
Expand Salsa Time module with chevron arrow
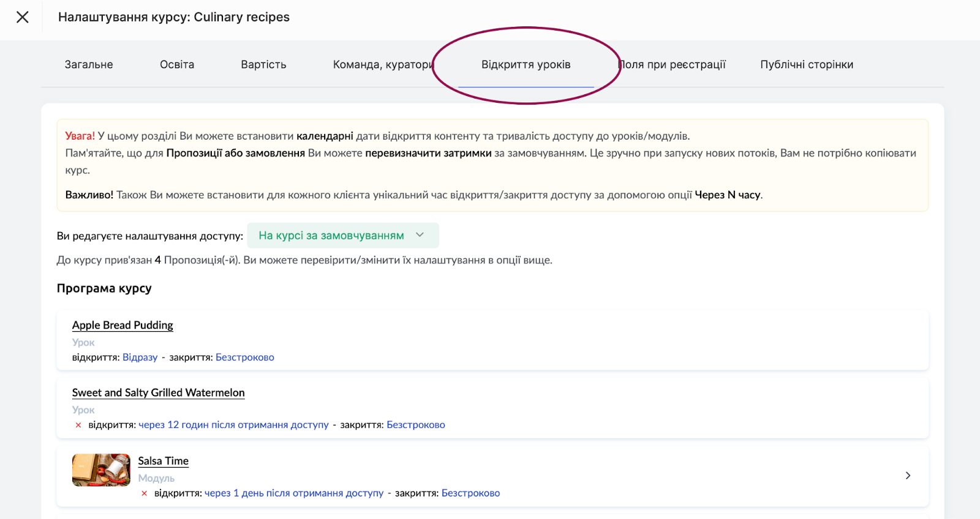pos(908,476)
